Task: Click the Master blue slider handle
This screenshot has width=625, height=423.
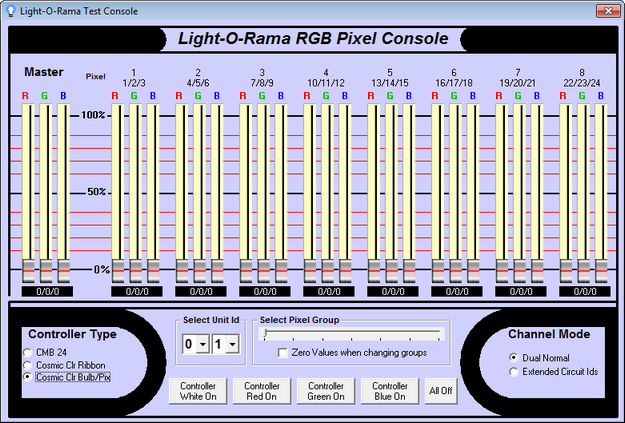Action: pos(63,271)
